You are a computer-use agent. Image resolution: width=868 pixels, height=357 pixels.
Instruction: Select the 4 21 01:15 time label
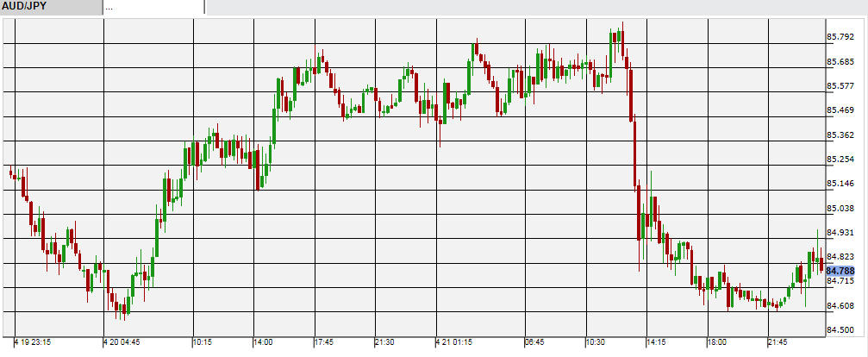453,342
